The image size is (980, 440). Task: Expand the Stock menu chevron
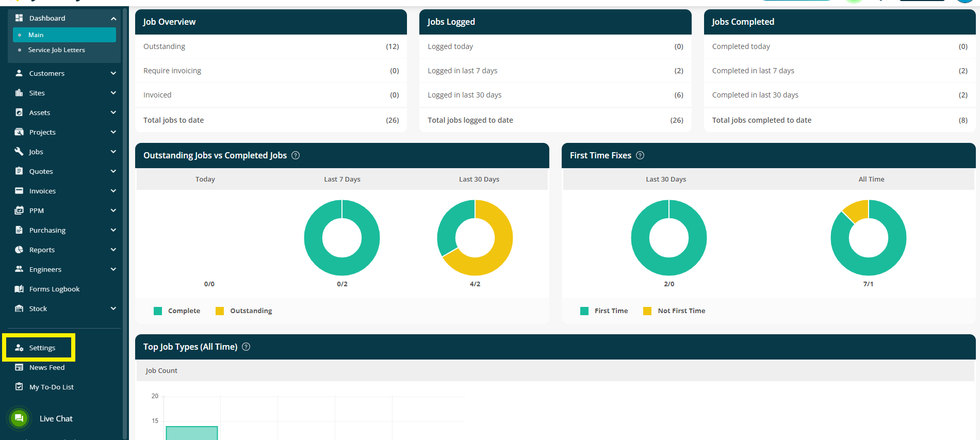click(113, 308)
